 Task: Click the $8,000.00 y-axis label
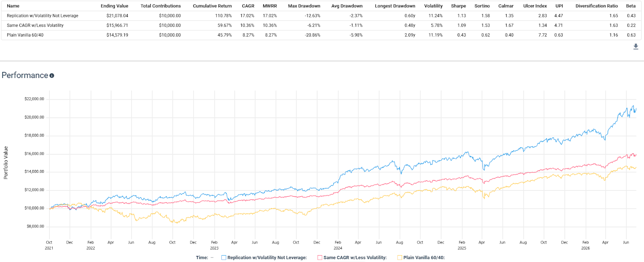pos(35,226)
